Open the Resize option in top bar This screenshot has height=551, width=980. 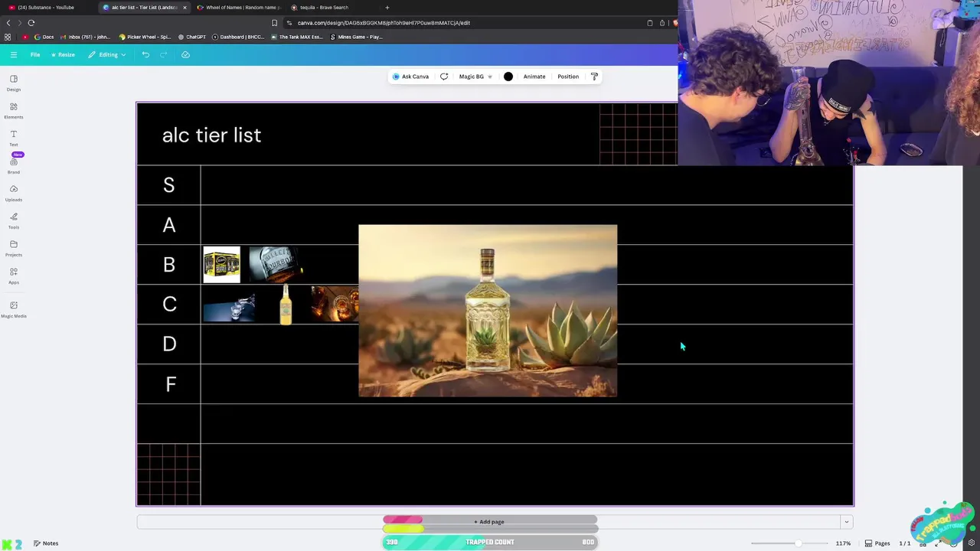point(63,54)
